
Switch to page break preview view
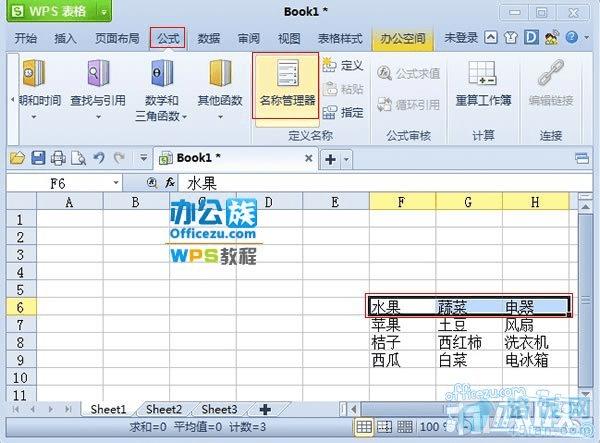click(x=384, y=427)
